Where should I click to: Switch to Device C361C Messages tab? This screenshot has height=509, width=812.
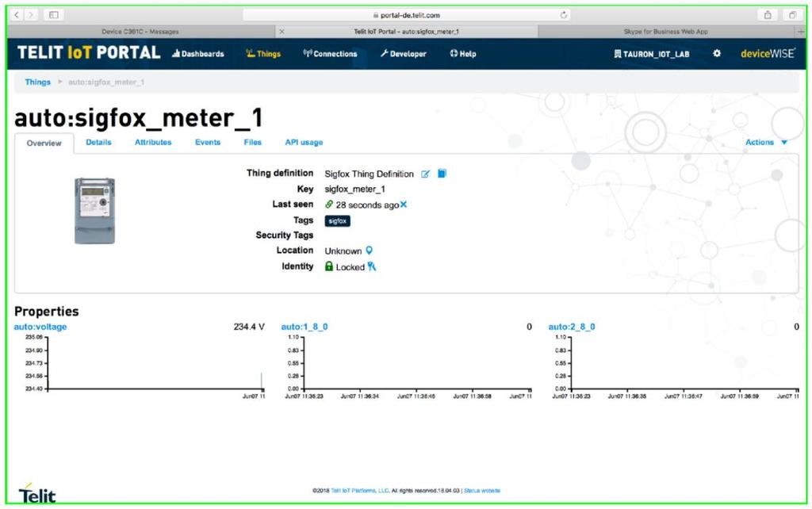140,32
